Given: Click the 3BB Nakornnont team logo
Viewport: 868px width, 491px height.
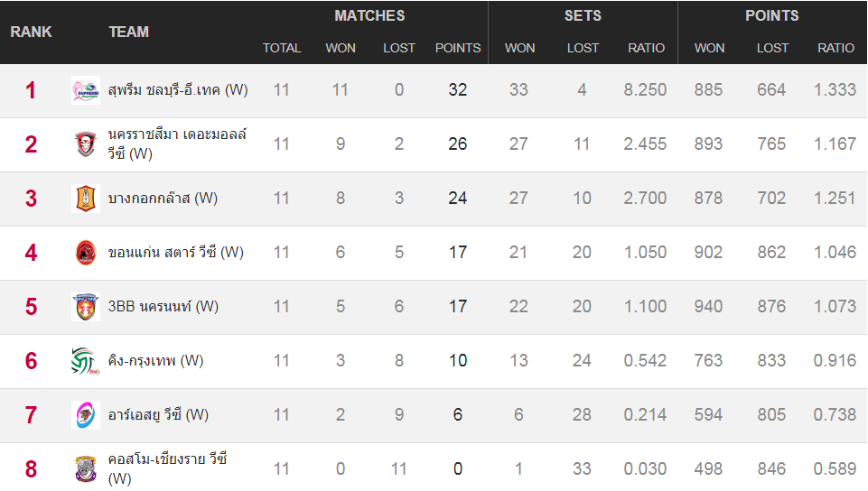Looking at the screenshot, I should coord(86,307).
